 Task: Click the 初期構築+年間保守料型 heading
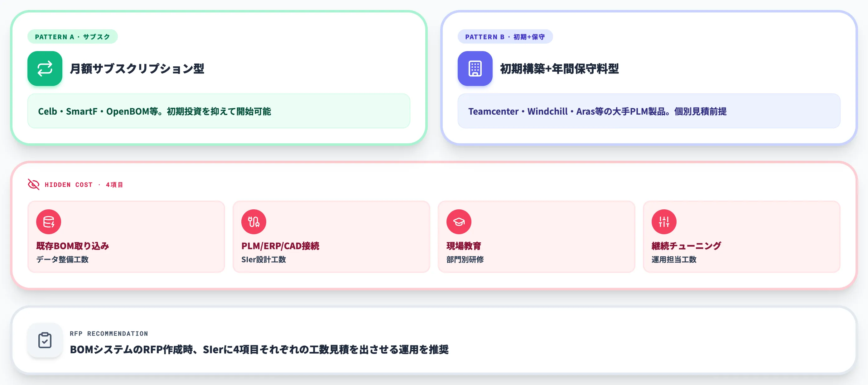pos(559,69)
